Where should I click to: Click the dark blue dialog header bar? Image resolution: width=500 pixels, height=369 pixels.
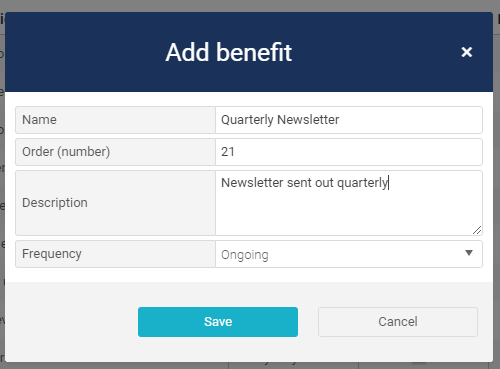coord(249,52)
